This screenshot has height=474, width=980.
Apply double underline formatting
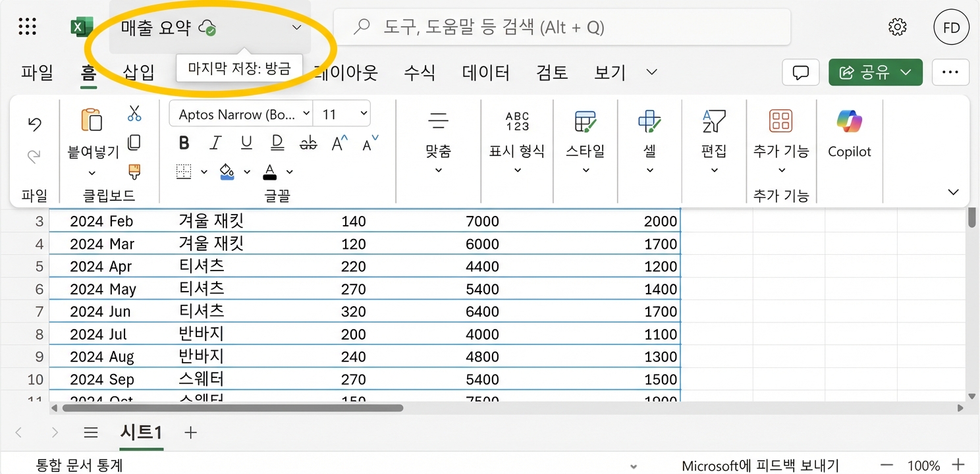pos(277,143)
